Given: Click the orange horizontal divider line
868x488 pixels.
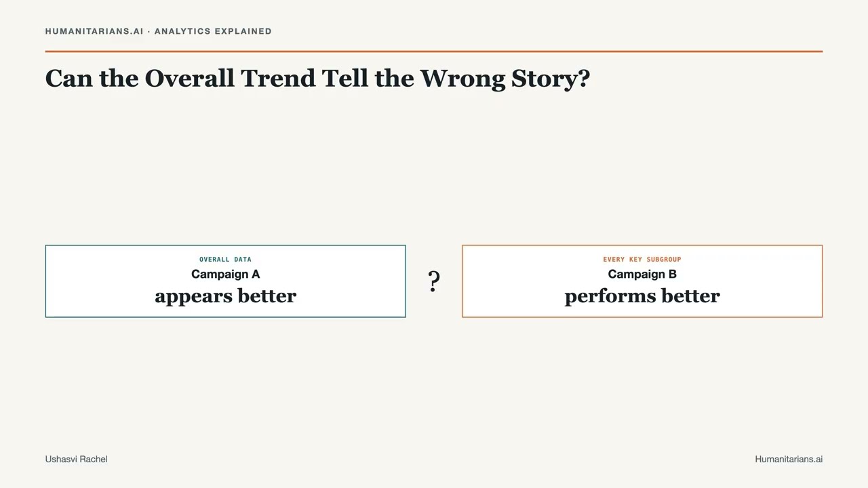Looking at the screenshot, I should click(x=434, y=51).
